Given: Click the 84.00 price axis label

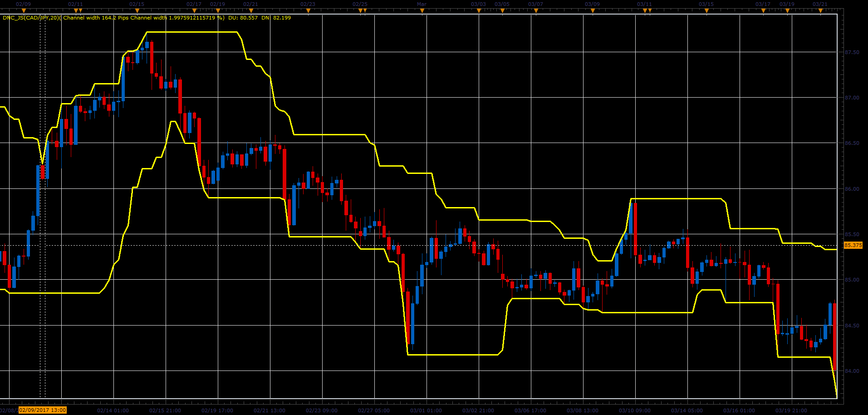Looking at the screenshot, I should [x=852, y=371].
